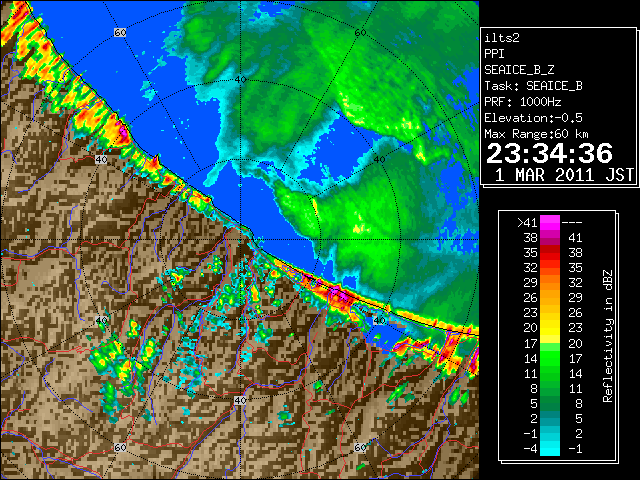Click the 60 km ring label northwest of the radar
Image resolution: width=640 pixels, height=480 pixels.
tap(120, 32)
